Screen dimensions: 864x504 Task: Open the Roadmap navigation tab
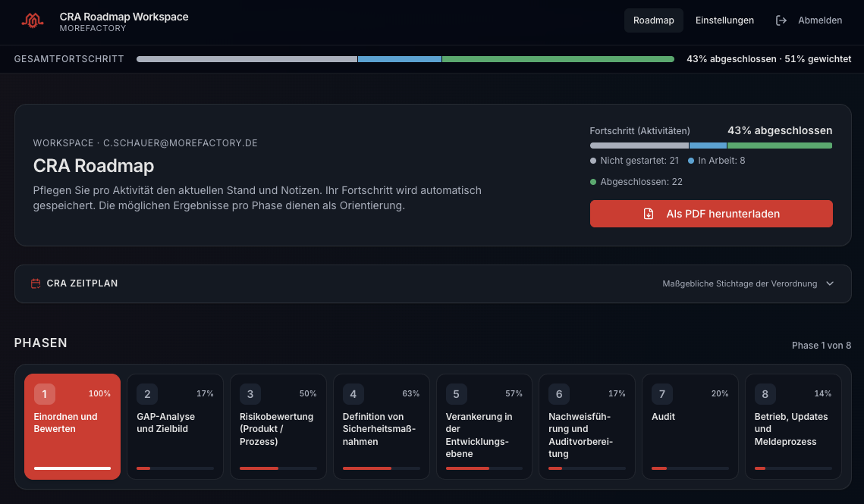click(x=654, y=20)
